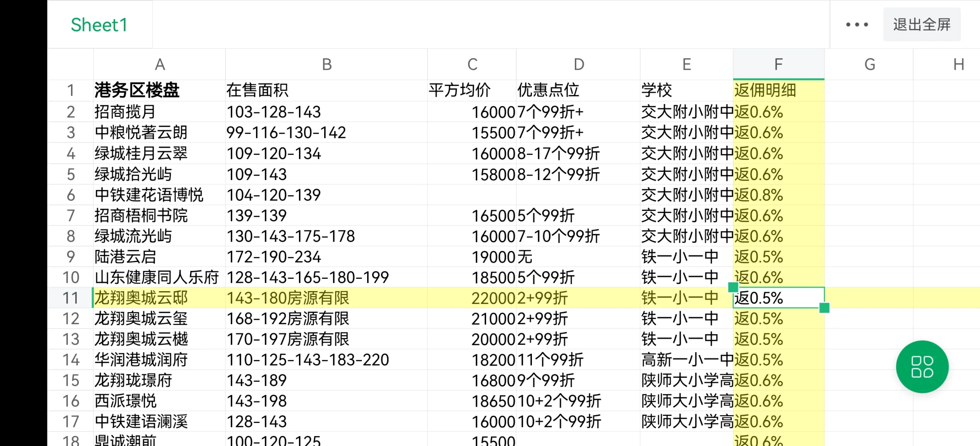
Task: Click area cell 110-125-143-183-220
Action: tap(327, 360)
